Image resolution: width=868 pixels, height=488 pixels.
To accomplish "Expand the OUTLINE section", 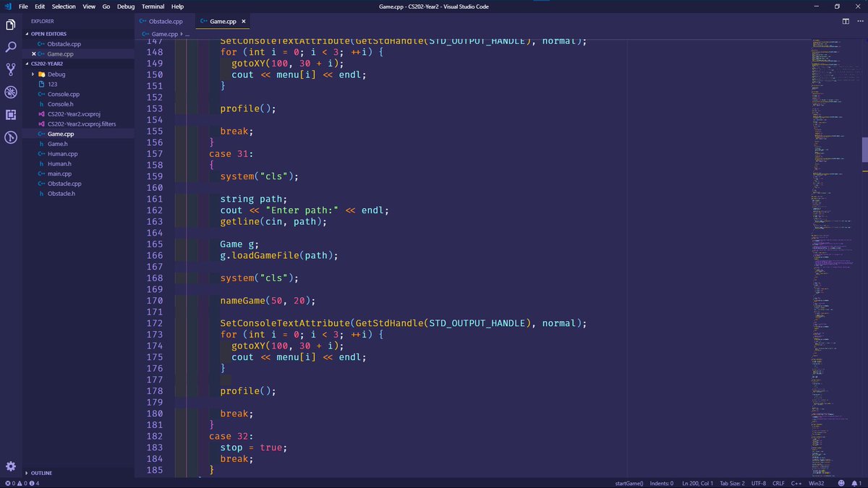I will click(x=41, y=473).
